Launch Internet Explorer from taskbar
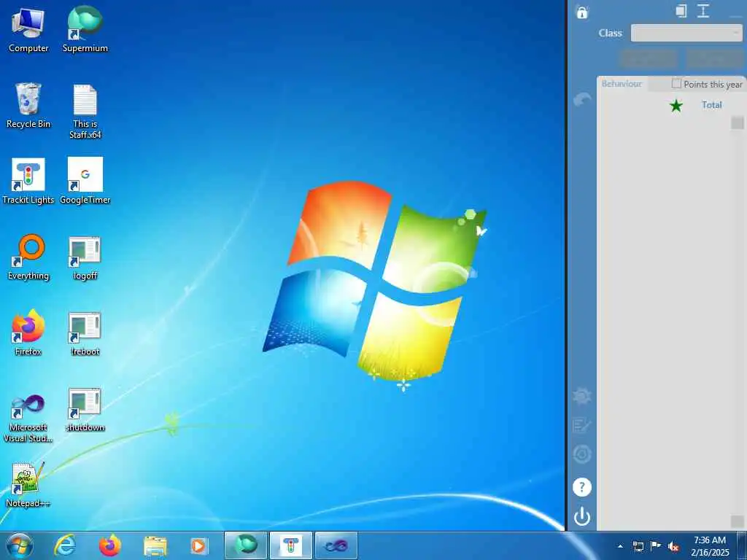747x560 pixels. pos(65,545)
